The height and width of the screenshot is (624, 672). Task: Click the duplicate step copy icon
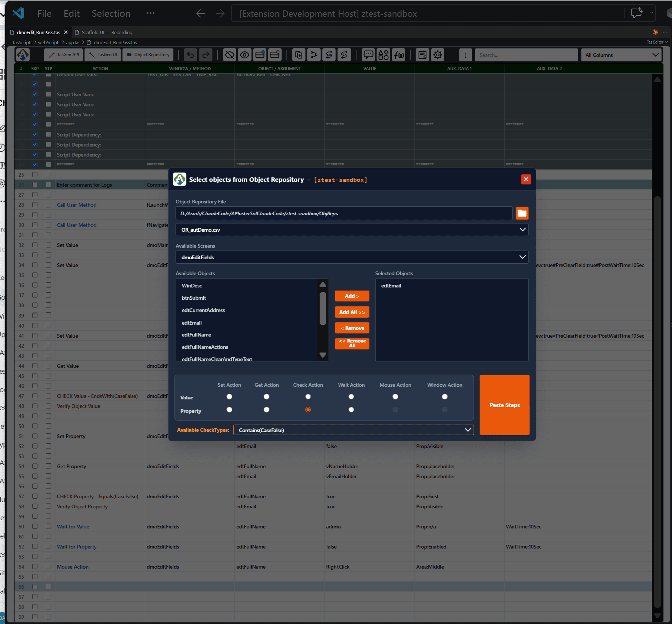[298, 55]
